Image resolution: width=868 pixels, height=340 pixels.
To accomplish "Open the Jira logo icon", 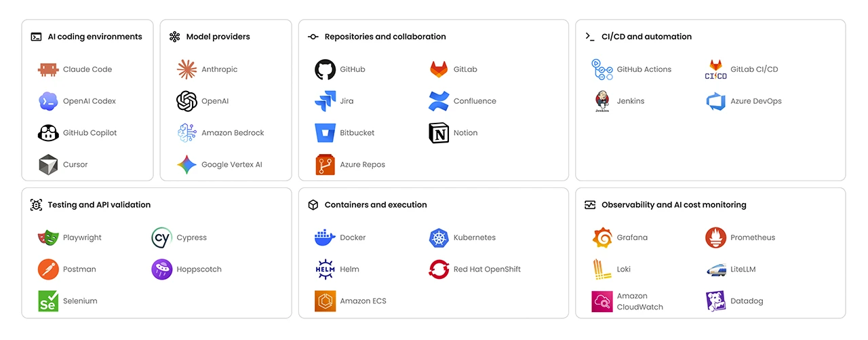I will pos(325,101).
